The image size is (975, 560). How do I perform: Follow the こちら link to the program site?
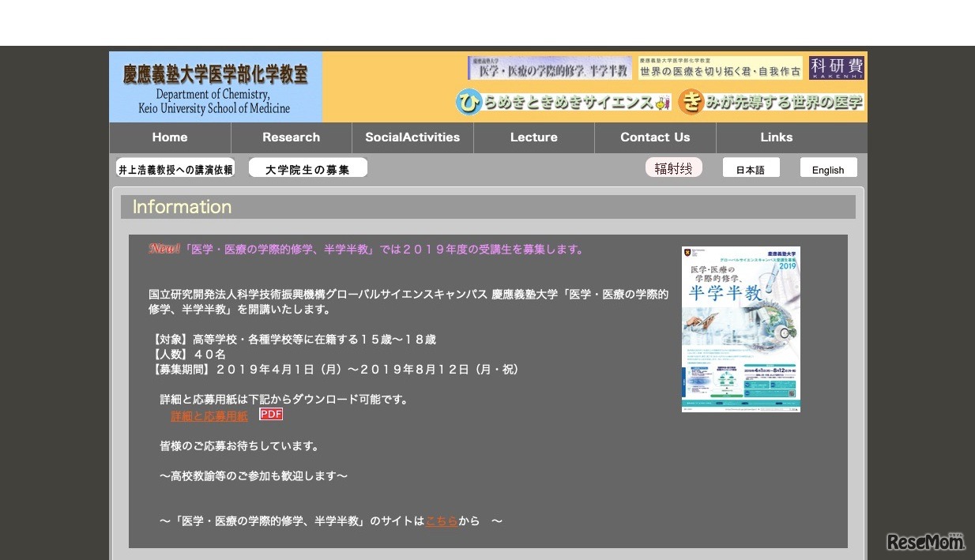pos(441,521)
